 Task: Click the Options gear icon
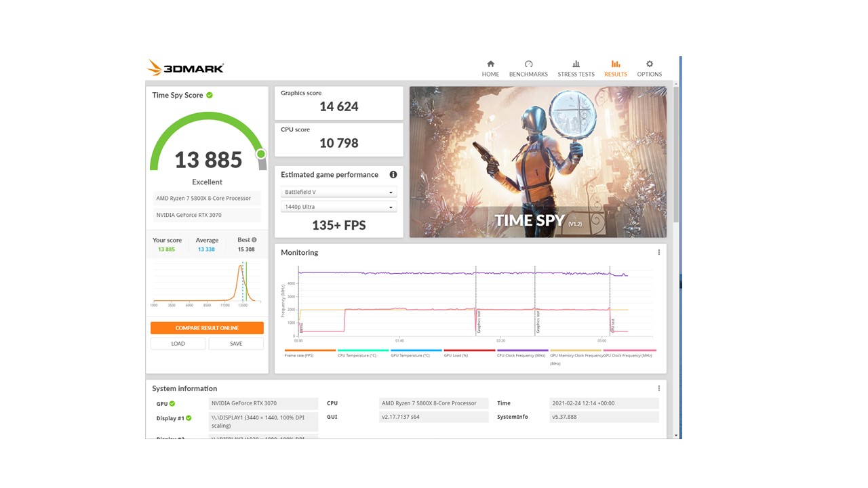click(x=649, y=64)
